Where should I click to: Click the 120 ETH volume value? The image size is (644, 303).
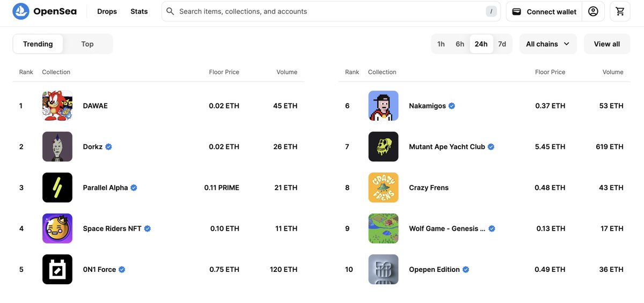point(283,269)
